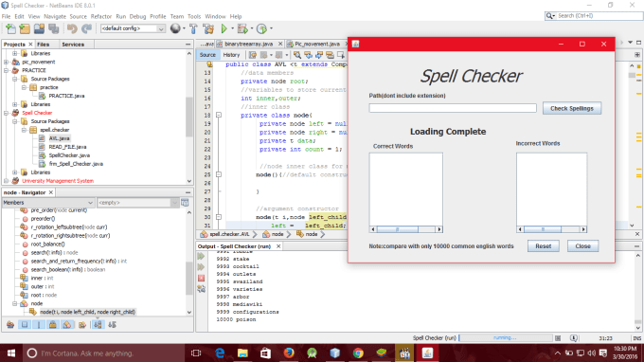Stop the running process with red square
The image size is (644, 362).
201,279
